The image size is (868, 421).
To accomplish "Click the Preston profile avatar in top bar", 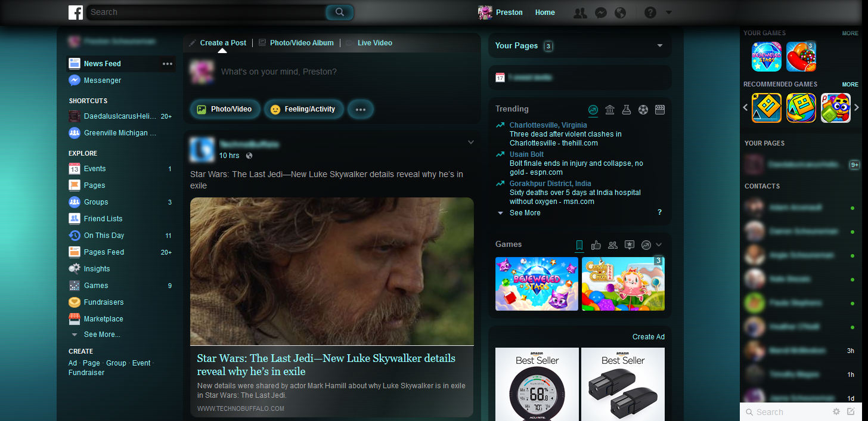I will pos(485,13).
